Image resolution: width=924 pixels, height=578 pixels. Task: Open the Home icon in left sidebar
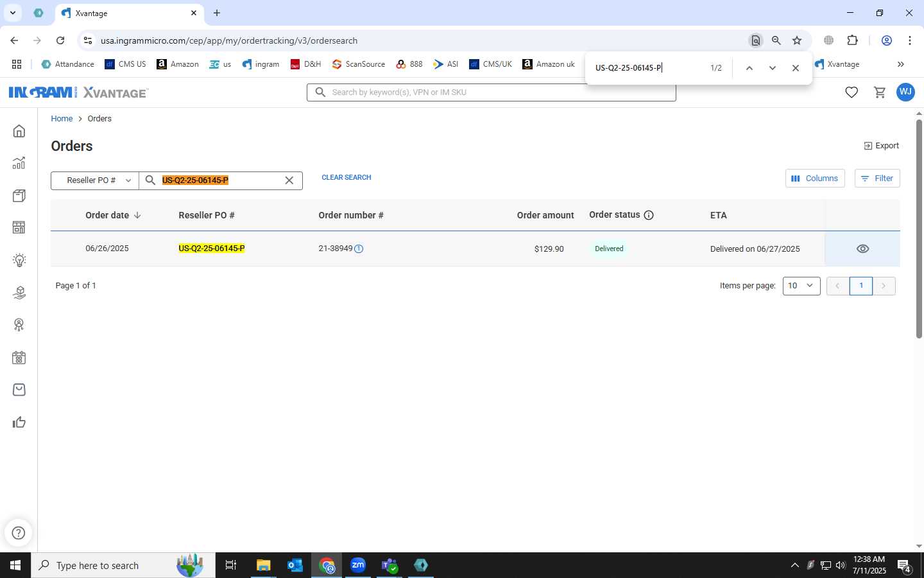click(x=19, y=131)
